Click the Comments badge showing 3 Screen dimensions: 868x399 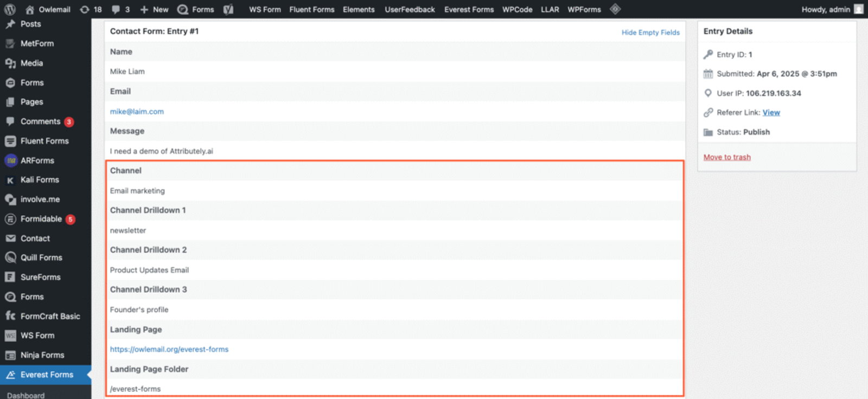[69, 122]
